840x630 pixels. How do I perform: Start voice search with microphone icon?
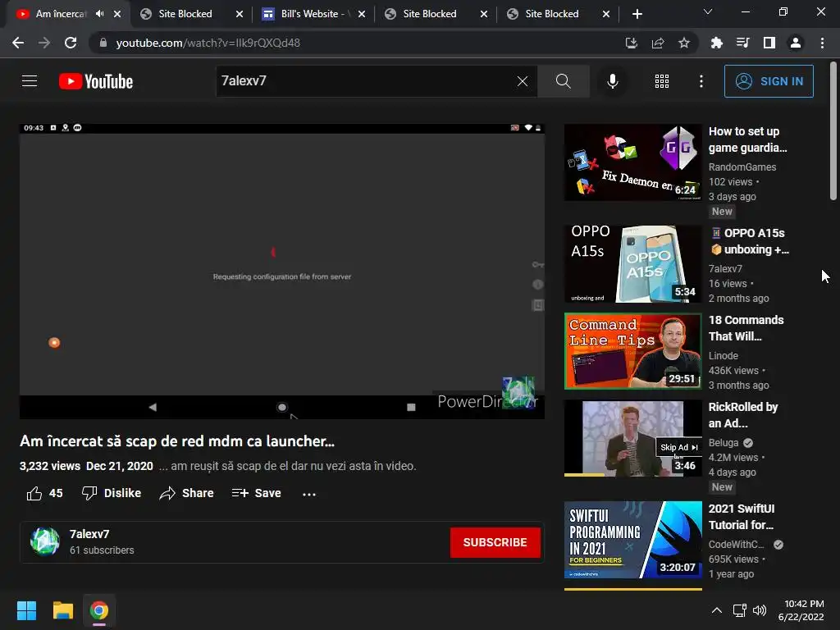(x=612, y=81)
